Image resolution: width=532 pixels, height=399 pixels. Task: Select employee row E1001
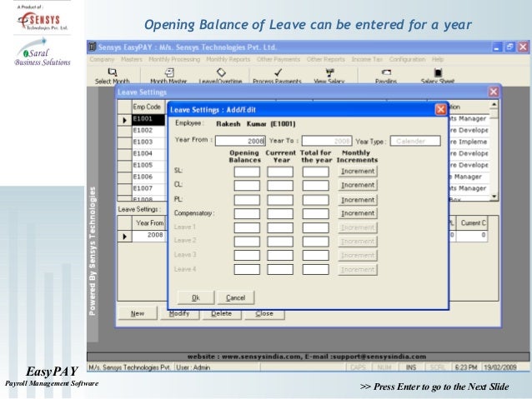148,119
